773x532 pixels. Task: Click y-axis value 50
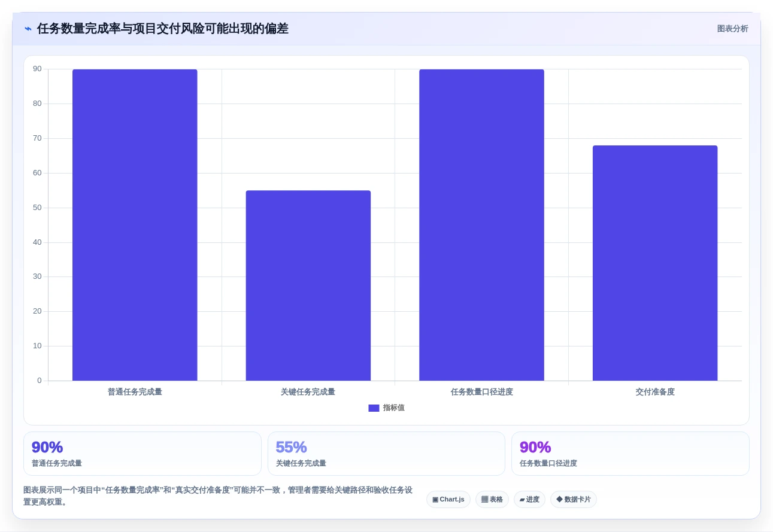(37, 208)
